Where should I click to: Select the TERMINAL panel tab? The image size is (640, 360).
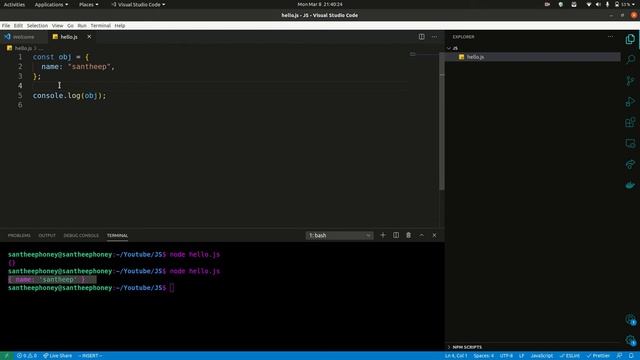(118, 236)
